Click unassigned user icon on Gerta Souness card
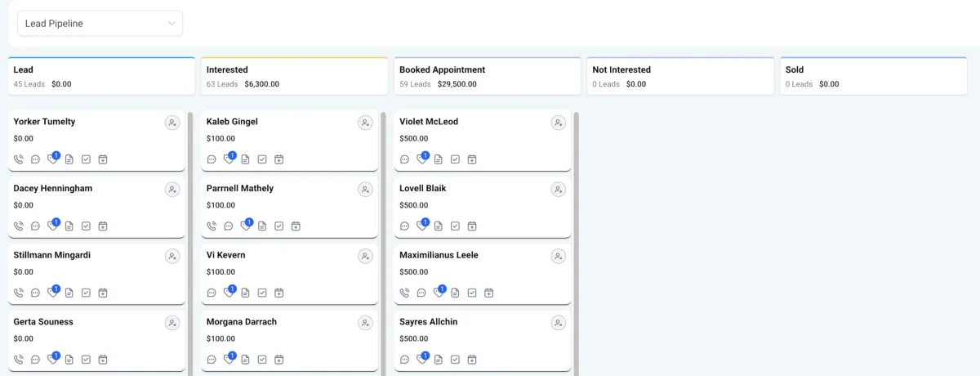This screenshot has width=980, height=376. (x=172, y=323)
